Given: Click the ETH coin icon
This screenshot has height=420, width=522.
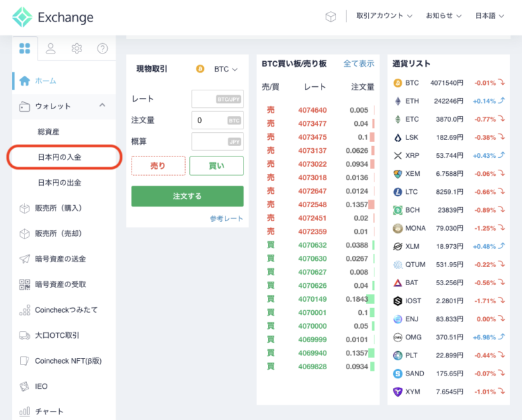Looking at the screenshot, I should click(x=398, y=101).
